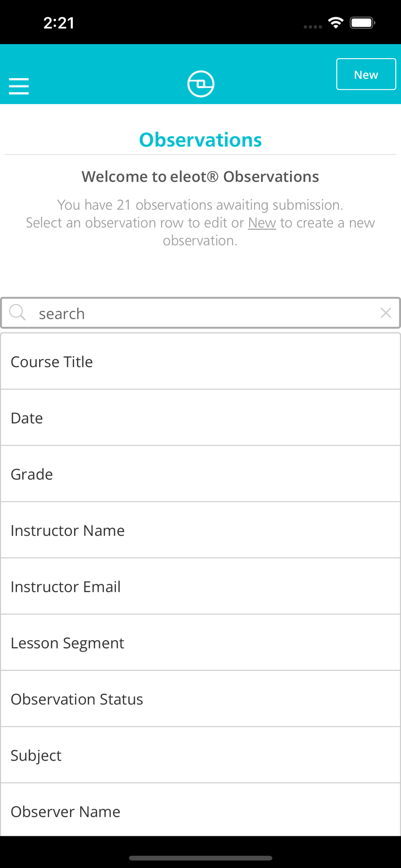The height and width of the screenshot is (868, 401).
Task: Tap the home indicator bar
Action: [x=200, y=858]
